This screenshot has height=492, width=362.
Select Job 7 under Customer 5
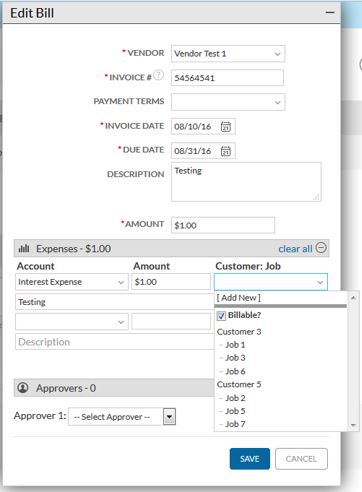235,424
